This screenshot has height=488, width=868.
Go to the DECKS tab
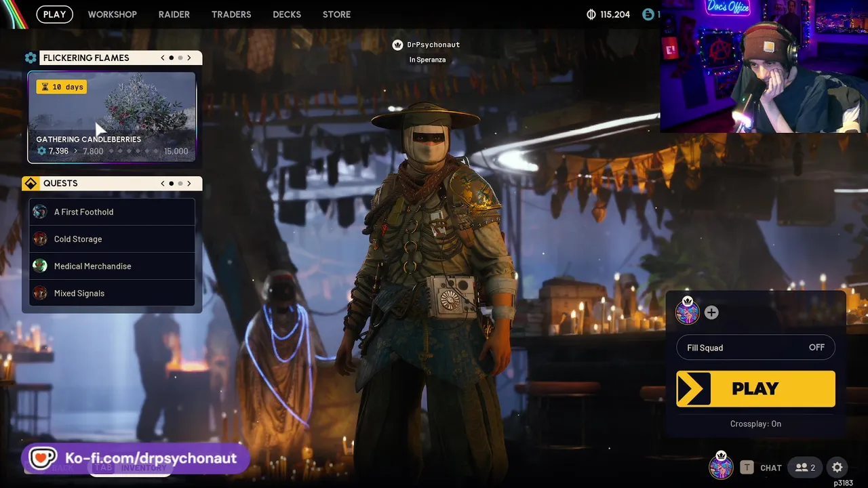(x=287, y=14)
